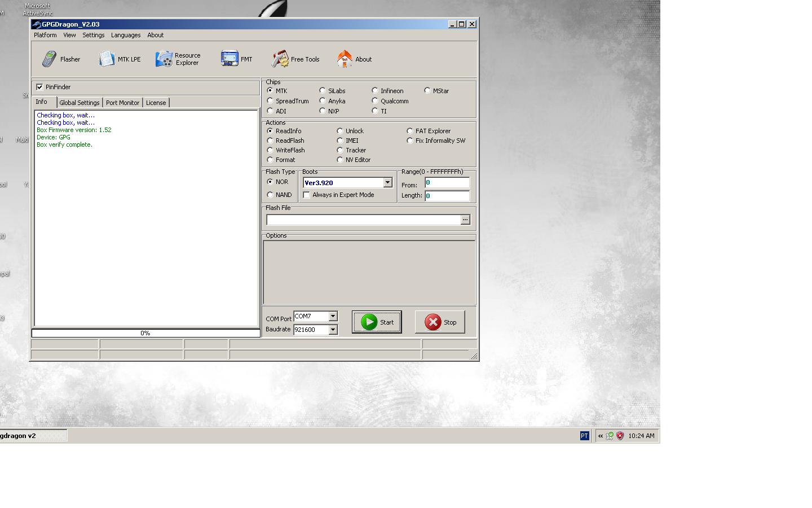The height and width of the screenshot is (508, 812).
Task: Switch to the License tab
Action: pyautogui.click(x=156, y=103)
